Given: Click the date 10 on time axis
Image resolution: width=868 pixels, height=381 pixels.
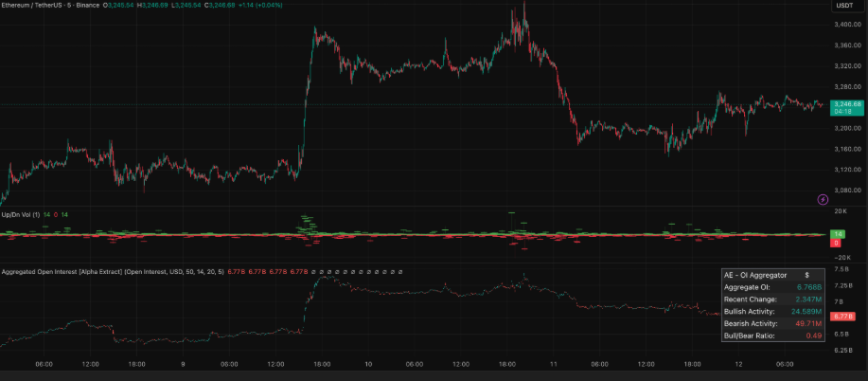Looking at the screenshot, I should tap(368, 363).
